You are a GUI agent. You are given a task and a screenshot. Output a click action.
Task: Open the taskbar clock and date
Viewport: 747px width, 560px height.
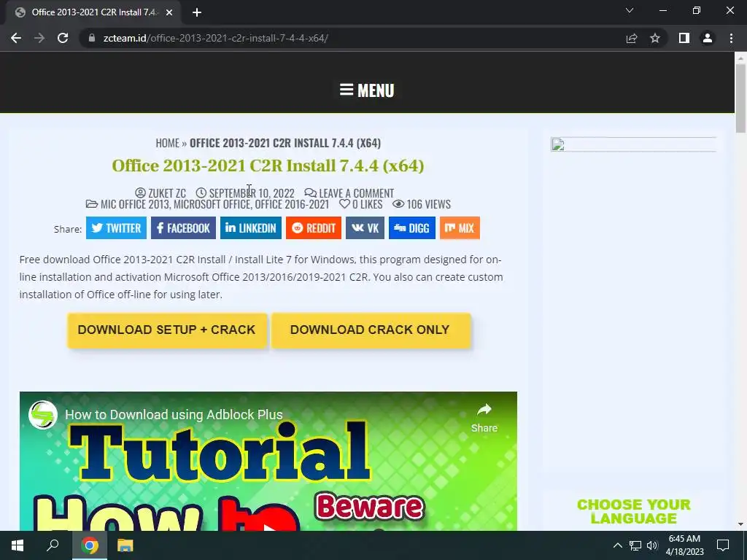[x=684, y=545]
